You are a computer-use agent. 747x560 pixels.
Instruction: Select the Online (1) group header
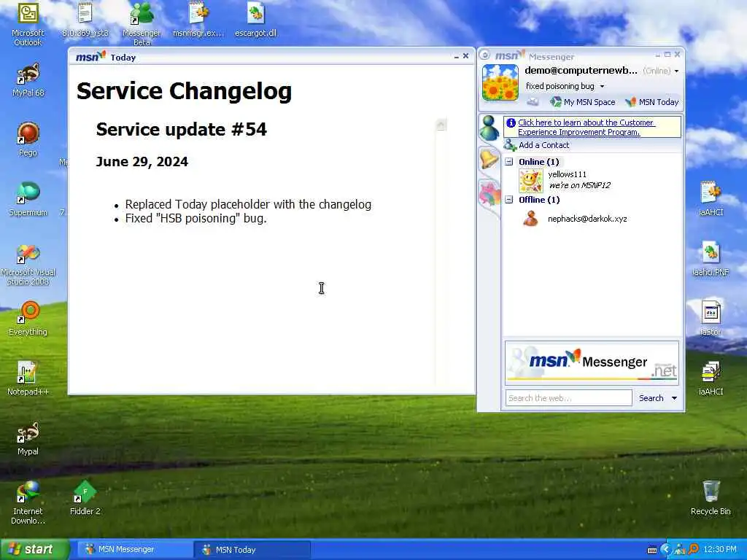pyautogui.click(x=539, y=162)
